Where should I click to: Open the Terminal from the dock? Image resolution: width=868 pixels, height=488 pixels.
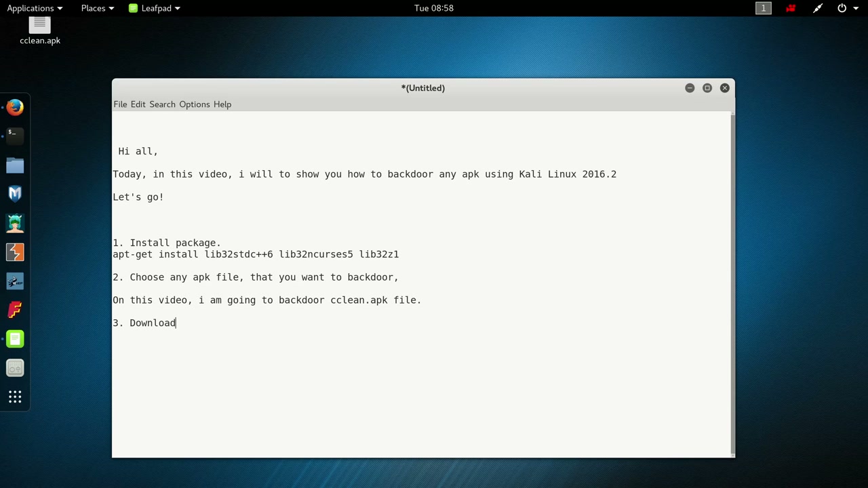coord(15,136)
